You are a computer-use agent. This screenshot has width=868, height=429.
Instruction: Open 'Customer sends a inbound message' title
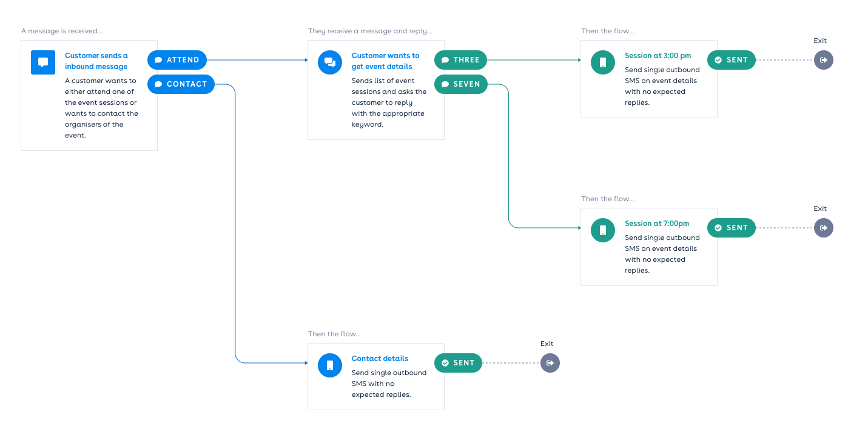[96, 61]
